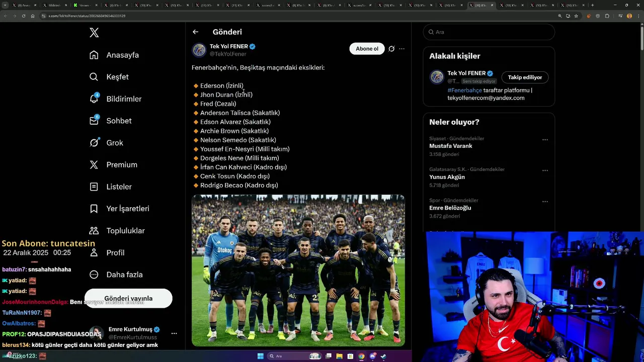Click Tek Yol FENER post avatar

(199, 50)
